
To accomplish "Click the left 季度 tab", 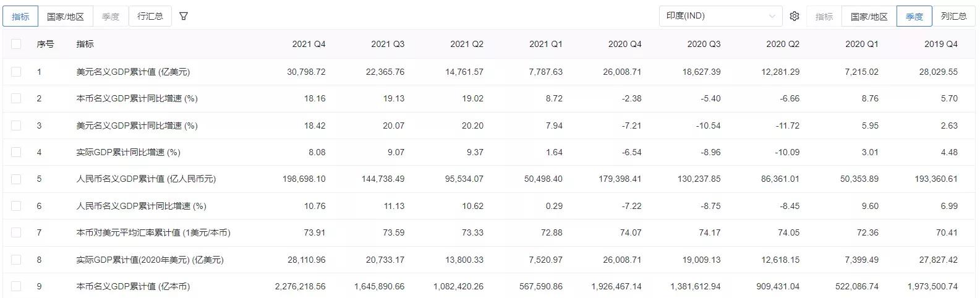I will pyautogui.click(x=111, y=16).
